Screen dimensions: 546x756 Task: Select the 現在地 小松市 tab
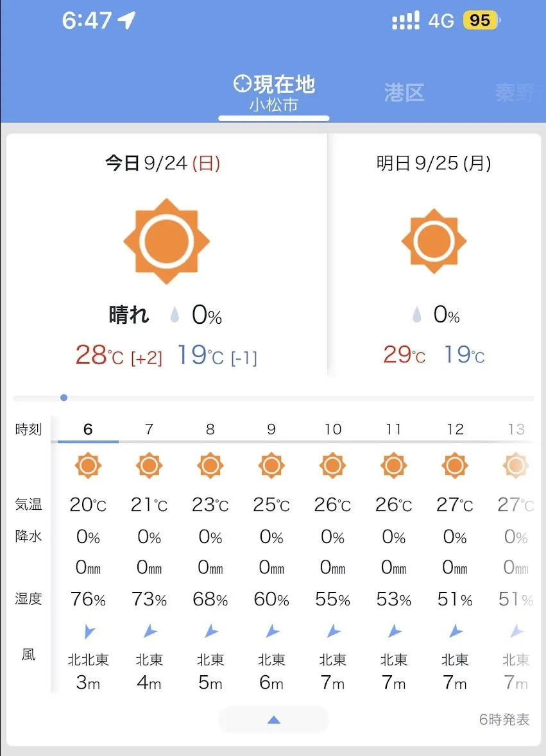click(274, 93)
